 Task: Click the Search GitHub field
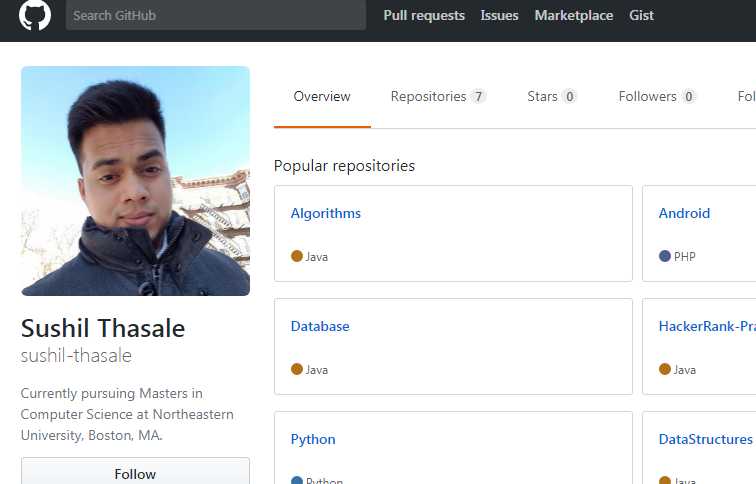[215, 16]
